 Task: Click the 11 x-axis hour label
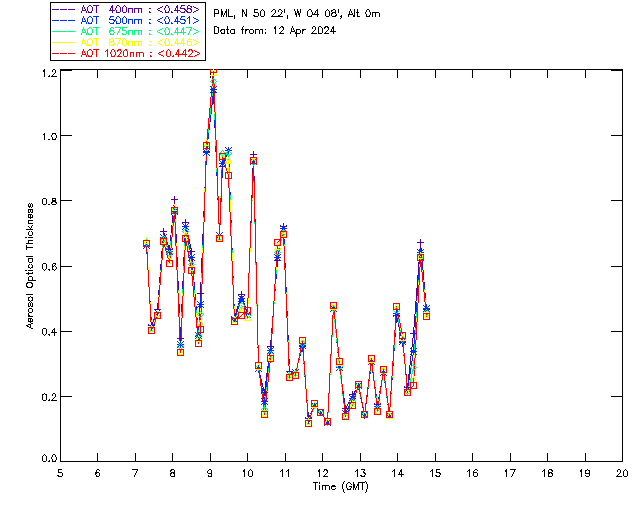click(x=285, y=473)
